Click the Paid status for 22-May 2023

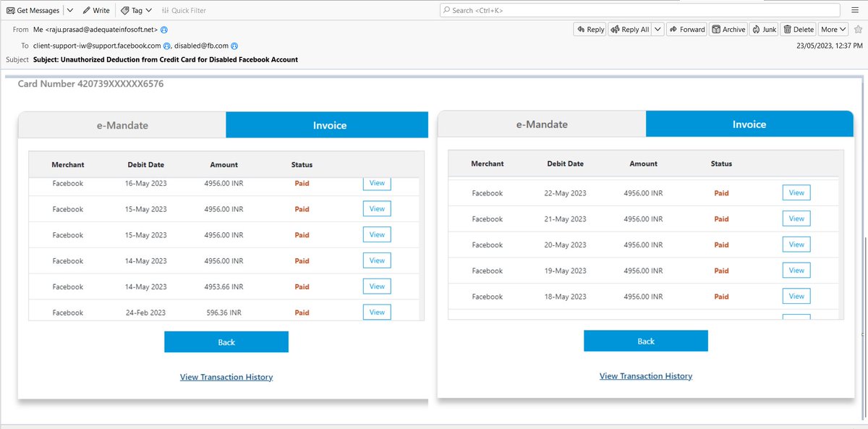[721, 193]
